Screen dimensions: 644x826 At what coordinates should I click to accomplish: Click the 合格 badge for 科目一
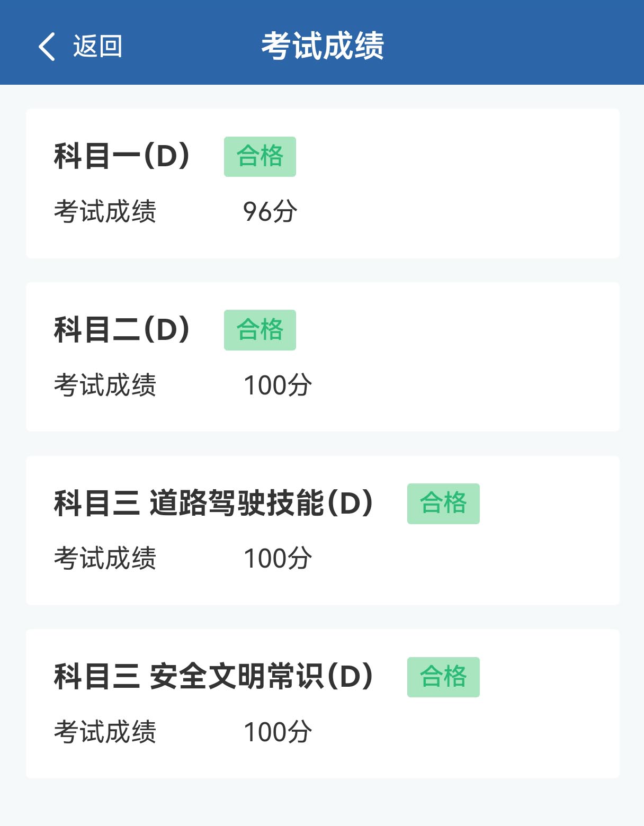[260, 157]
